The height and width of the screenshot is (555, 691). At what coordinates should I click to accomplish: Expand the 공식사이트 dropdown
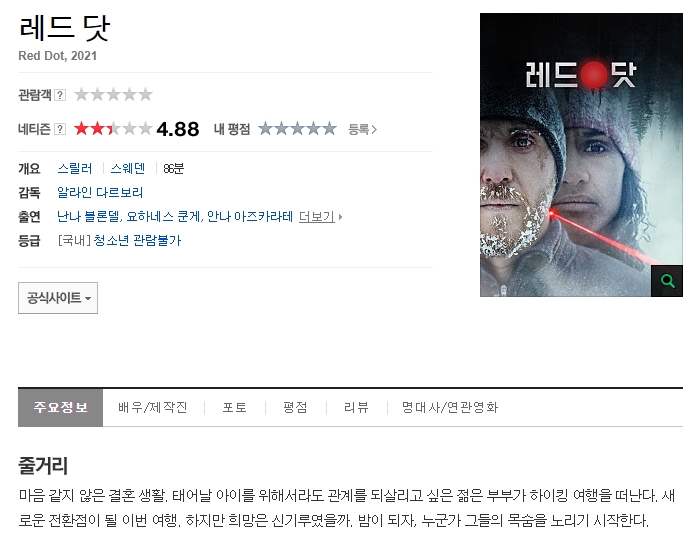pos(58,298)
